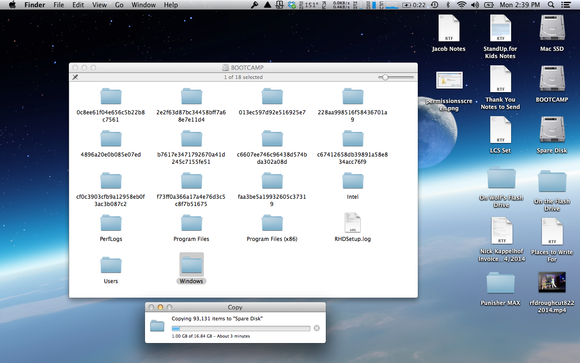Click the volume speaker icon

tap(475, 5)
